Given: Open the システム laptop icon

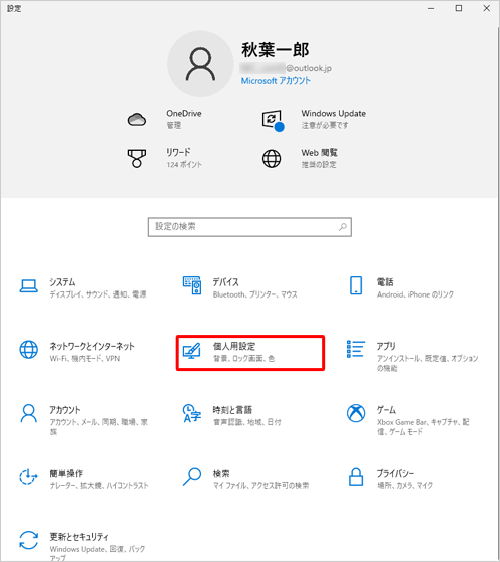Looking at the screenshot, I should coord(29,286).
